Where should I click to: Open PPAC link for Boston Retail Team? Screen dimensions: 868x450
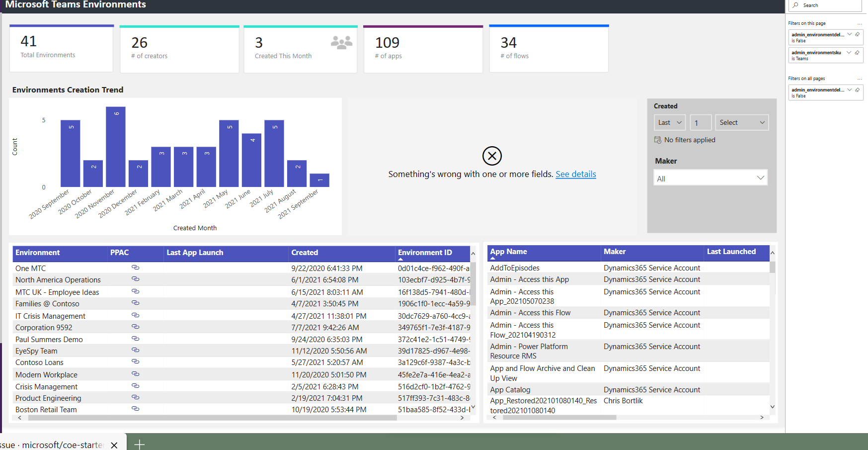click(x=136, y=409)
